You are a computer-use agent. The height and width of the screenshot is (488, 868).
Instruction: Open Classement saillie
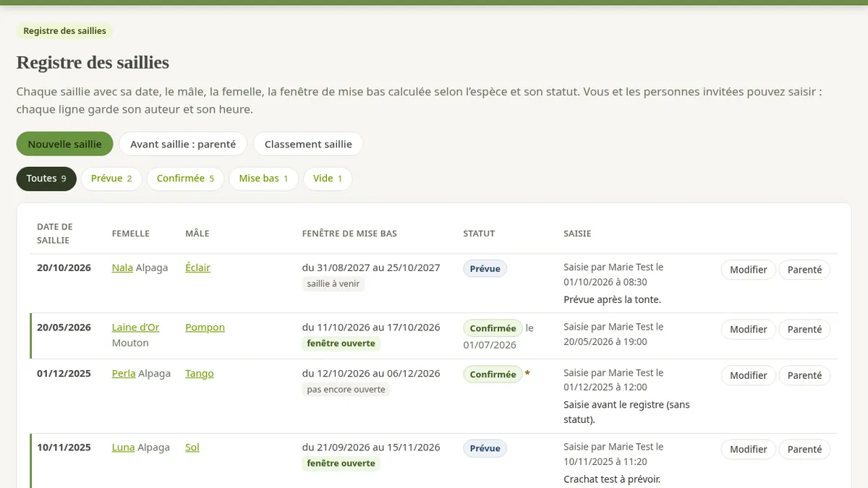coord(308,144)
